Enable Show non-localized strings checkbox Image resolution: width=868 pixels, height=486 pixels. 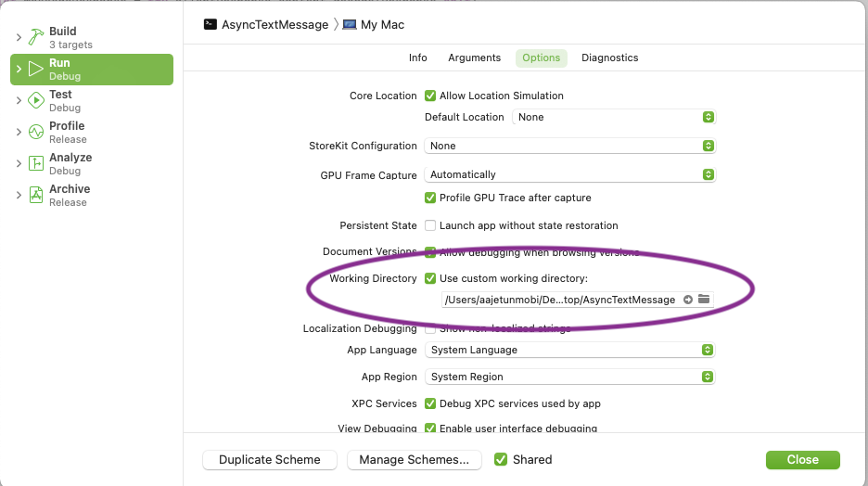click(430, 328)
